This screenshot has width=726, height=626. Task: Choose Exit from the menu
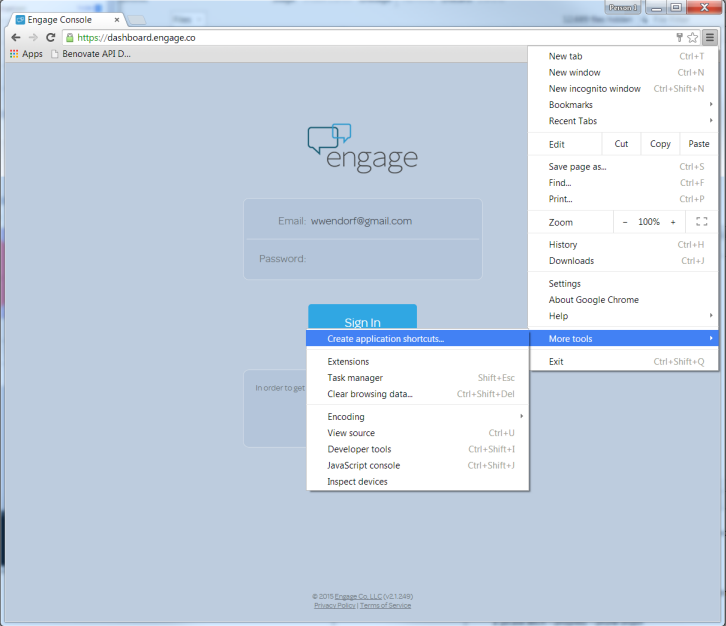(623, 362)
